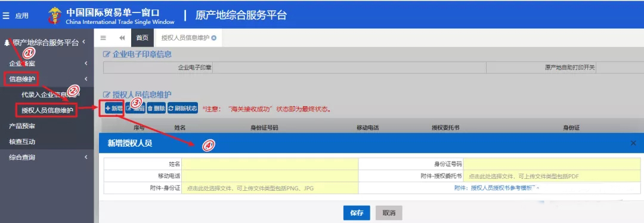644x223 pixels.
Task: Open the 应用 hamburger menu icon
Action: click(6, 16)
